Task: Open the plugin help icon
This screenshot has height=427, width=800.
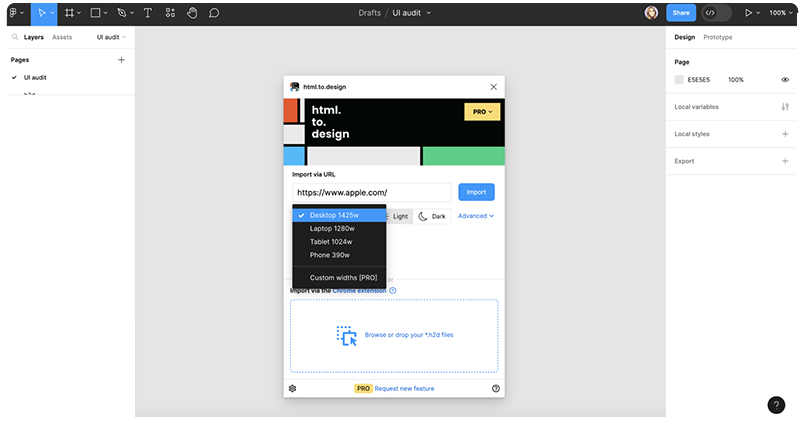Action: [x=495, y=388]
